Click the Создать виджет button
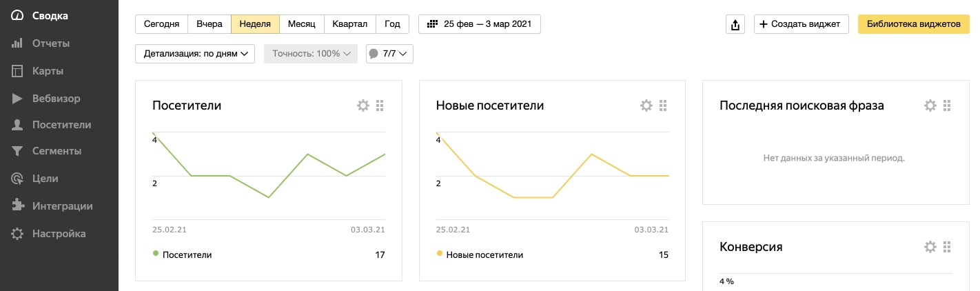The image size is (980, 291). point(801,24)
